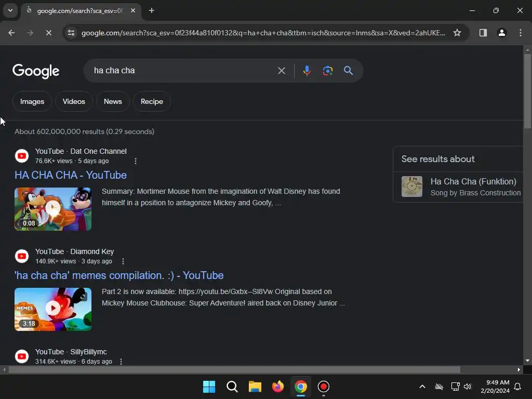The height and width of the screenshot is (399, 532).
Task: Switch to the Recipe filter
Action: pyautogui.click(x=152, y=101)
